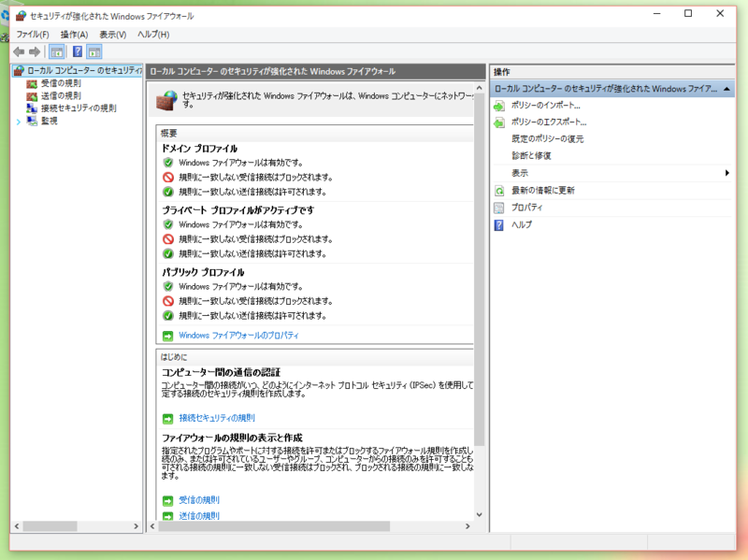The width and height of the screenshot is (748, 560).
Task: Click the ポリシーのインポート green icon
Action: [499, 106]
